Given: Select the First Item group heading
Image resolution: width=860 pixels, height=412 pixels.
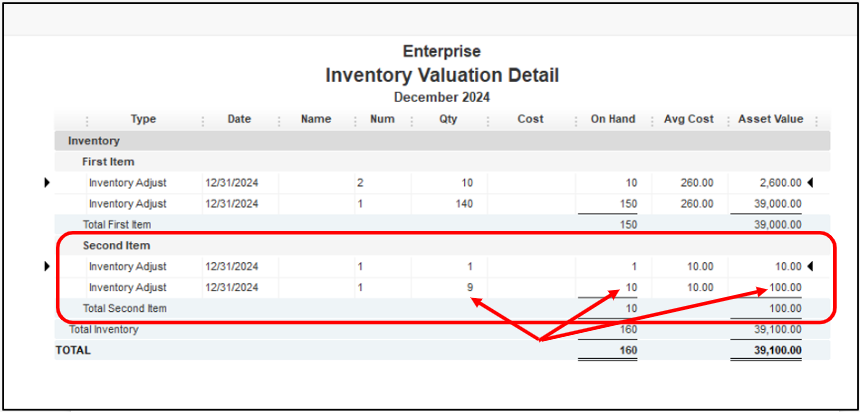Looking at the screenshot, I should [x=108, y=162].
